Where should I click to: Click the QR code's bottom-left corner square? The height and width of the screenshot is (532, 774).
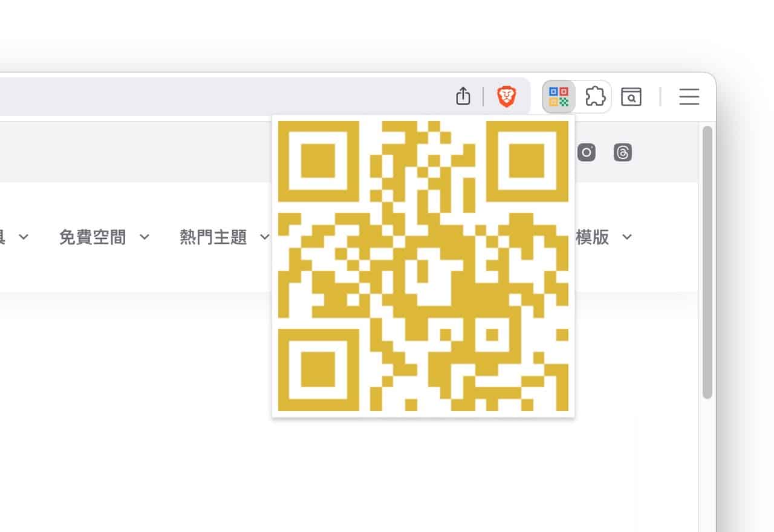pyautogui.click(x=318, y=370)
